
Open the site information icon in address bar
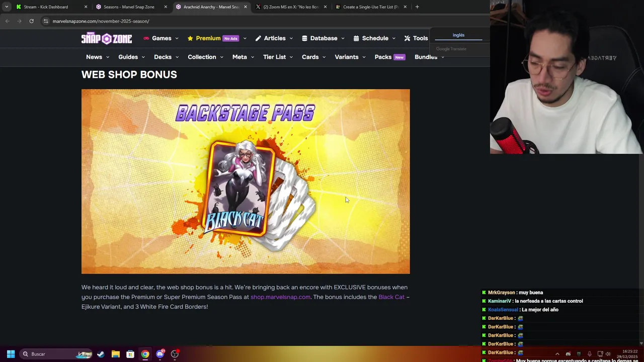point(46,21)
